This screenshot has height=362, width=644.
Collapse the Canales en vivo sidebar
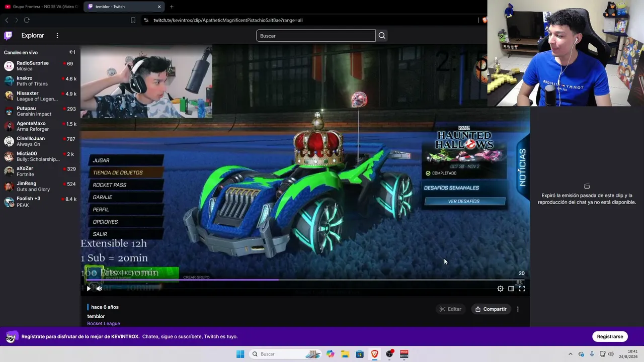72,52
